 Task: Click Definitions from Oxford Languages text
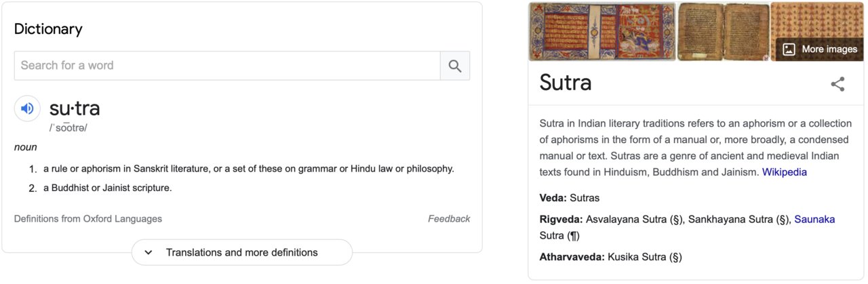(x=88, y=219)
